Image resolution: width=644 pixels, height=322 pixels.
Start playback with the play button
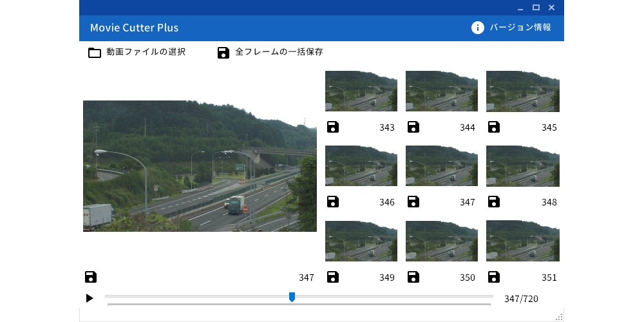pos(90,298)
